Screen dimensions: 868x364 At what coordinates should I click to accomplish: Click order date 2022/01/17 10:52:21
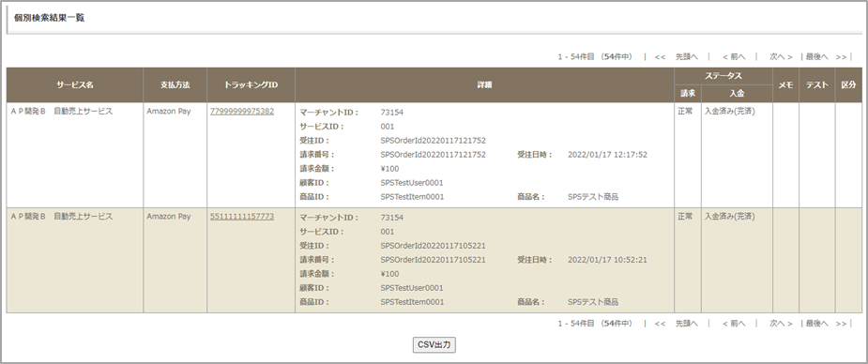pyautogui.click(x=607, y=260)
